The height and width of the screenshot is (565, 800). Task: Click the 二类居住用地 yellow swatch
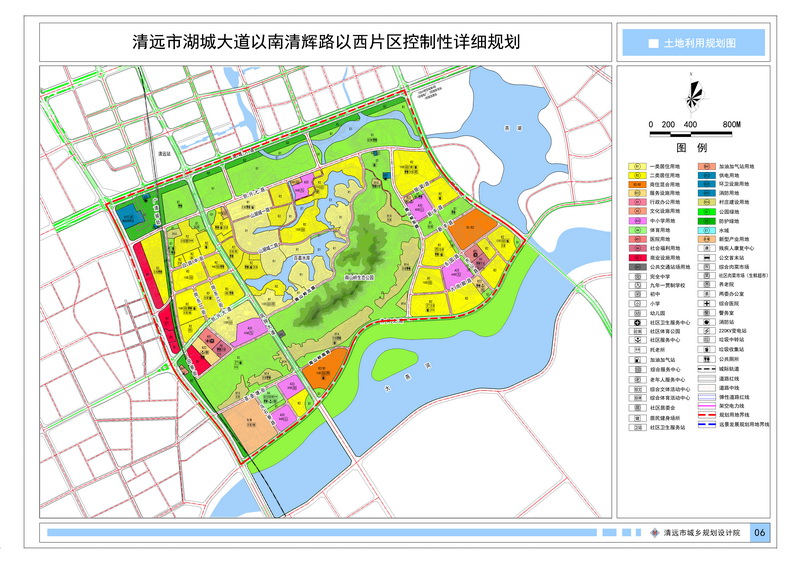click(635, 175)
